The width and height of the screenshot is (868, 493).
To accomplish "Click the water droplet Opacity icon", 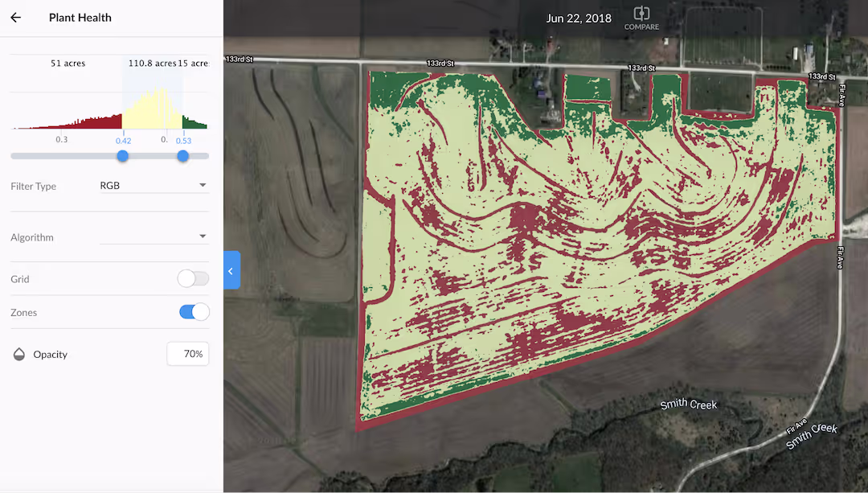I will pyautogui.click(x=18, y=354).
